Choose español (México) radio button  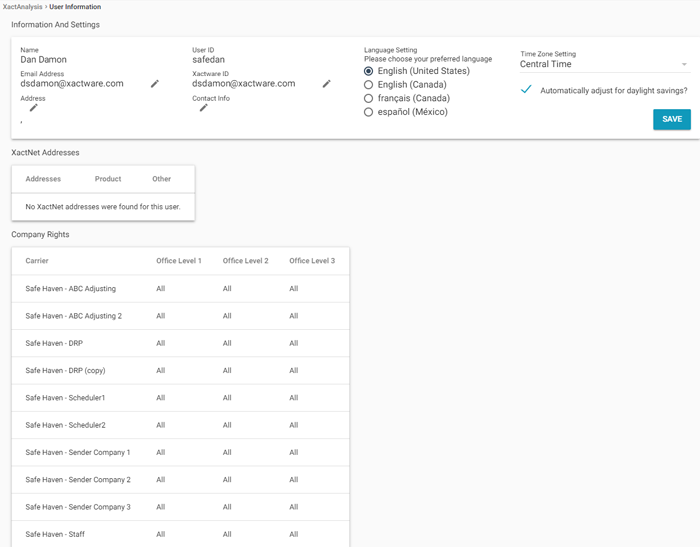[369, 112]
